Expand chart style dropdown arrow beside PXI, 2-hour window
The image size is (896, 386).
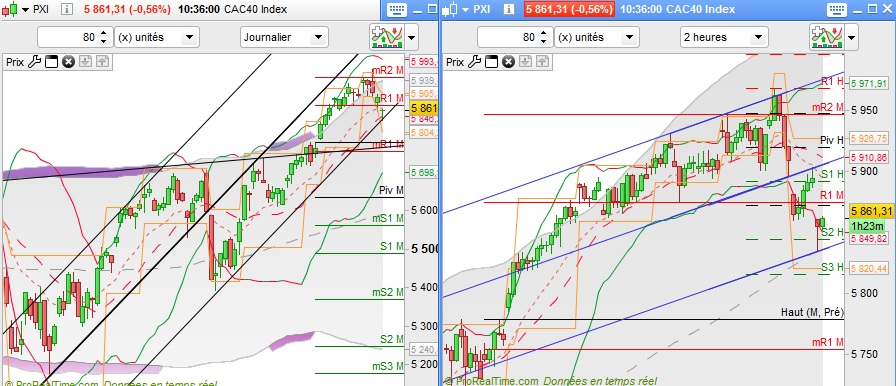[x=466, y=10]
